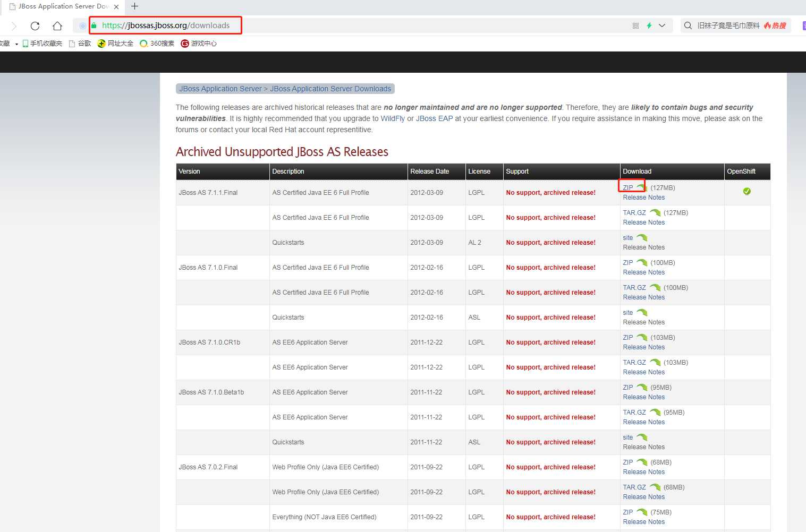Click OpenShift green checkmark for 7.1.1.Final
Screen dimensions: 806x532
pyautogui.click(x=746, y=191)
